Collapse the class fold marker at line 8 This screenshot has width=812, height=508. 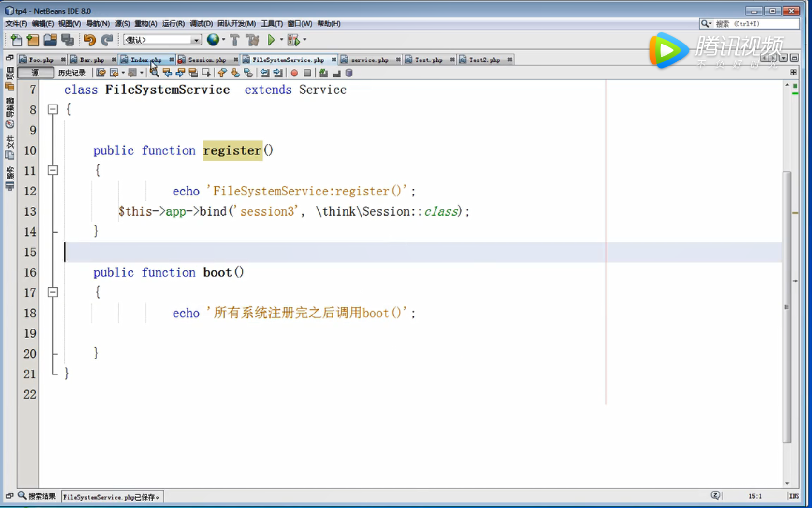point(53,109)
